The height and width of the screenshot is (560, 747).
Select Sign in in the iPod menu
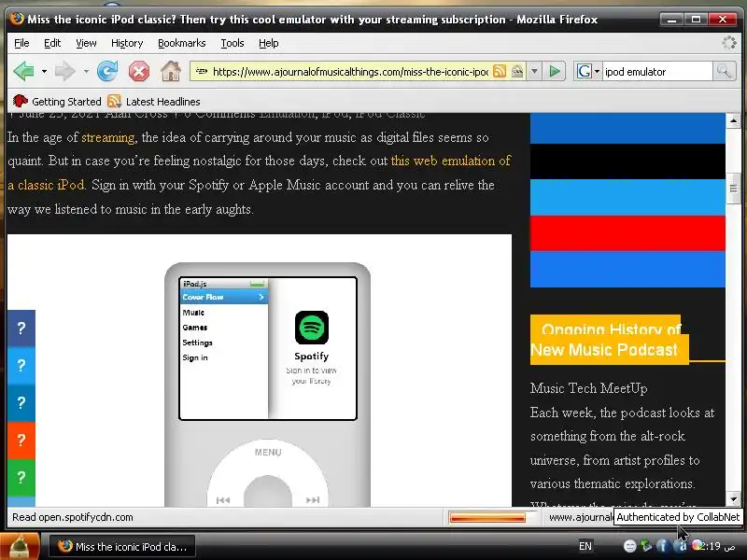[195, 357]
